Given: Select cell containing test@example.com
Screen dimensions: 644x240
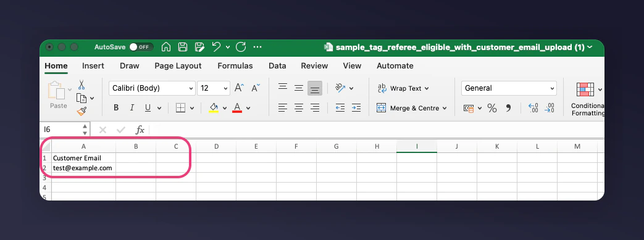Looking at the screenshot, I should [83, 168].
